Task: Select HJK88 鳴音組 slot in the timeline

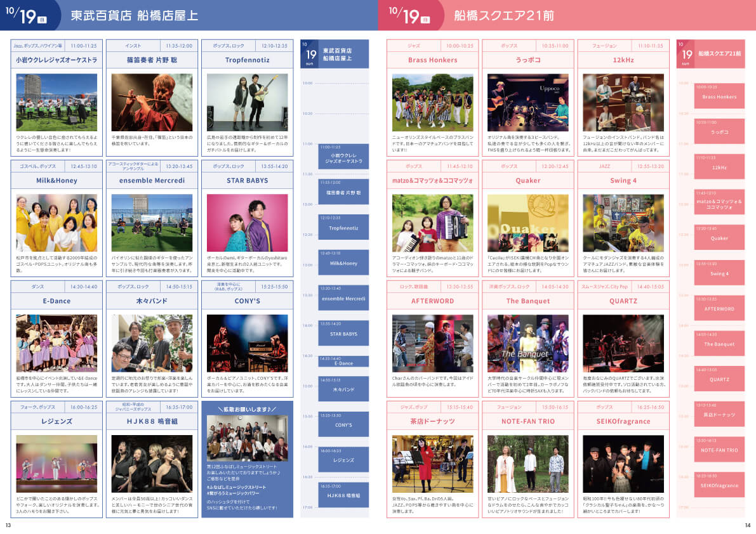Action: click(343, 495)
